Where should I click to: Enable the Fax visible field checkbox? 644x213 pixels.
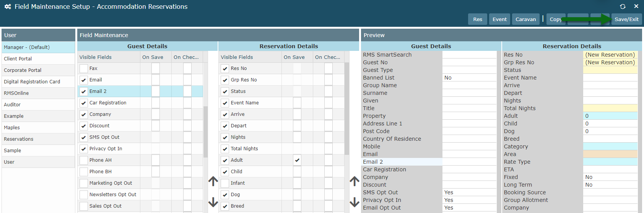(x=84, y=68)
